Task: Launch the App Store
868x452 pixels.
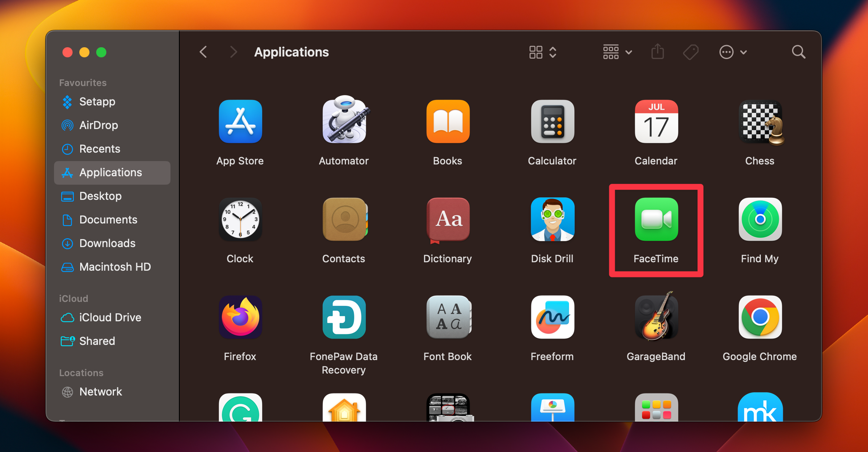Action: point(240,122)
